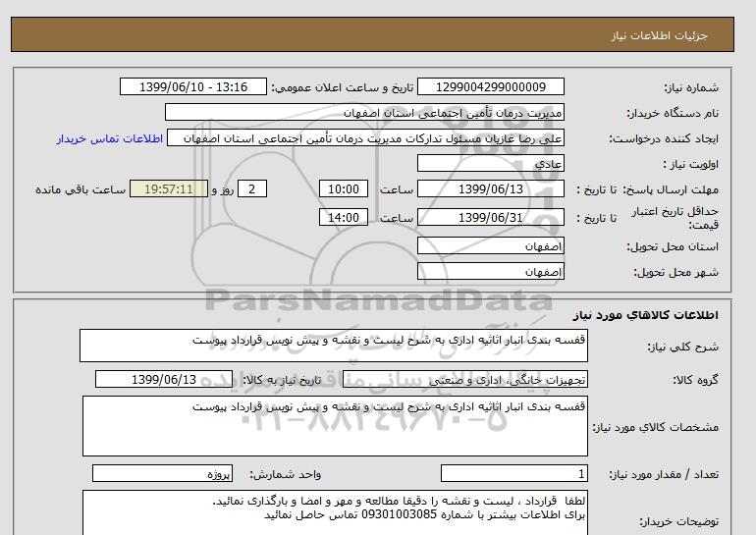Click the label تاریخ و ساعت اعلان عمومی

tap(343, 87)
